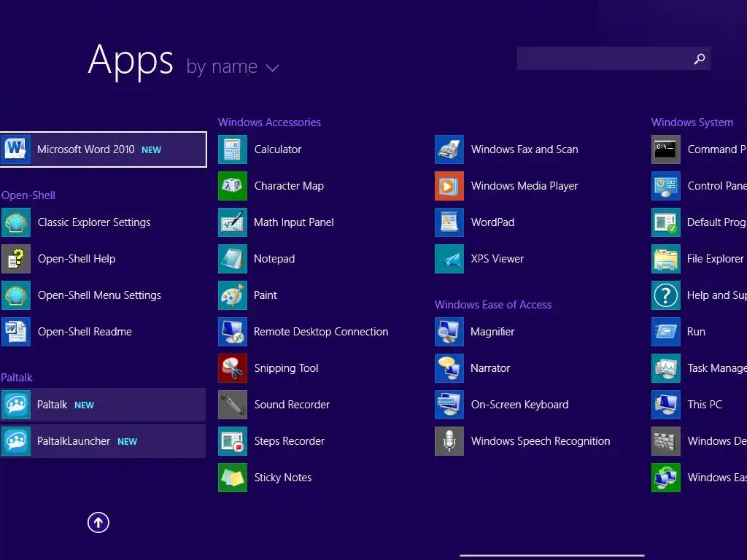747x560 pixels.
Task: Click the 'Windows Media Player' label
Action: click(525, 186)
